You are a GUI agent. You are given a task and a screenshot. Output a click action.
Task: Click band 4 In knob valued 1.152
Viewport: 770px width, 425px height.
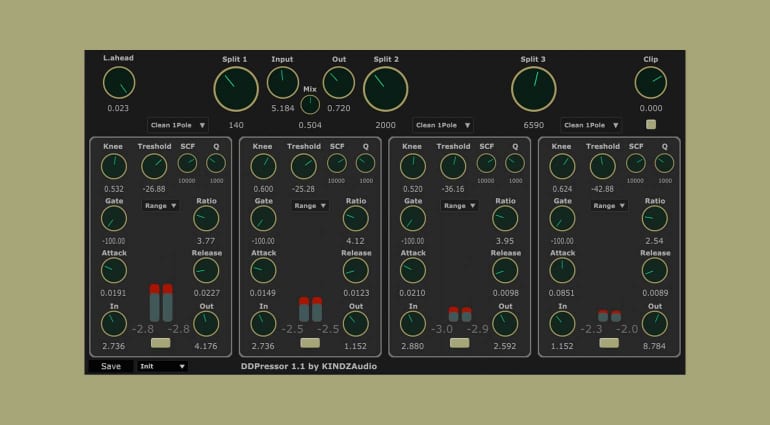coord(562,324)
